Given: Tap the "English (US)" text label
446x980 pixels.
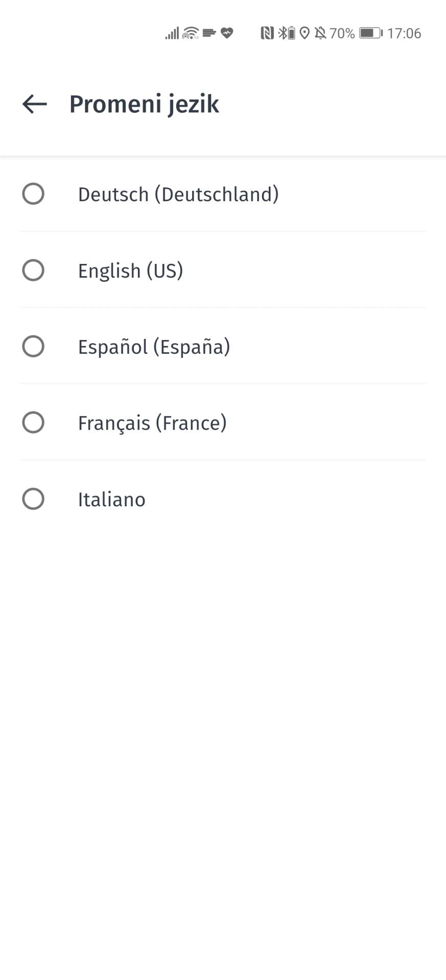Looking at the screenshot, I should tap(130, 271).
